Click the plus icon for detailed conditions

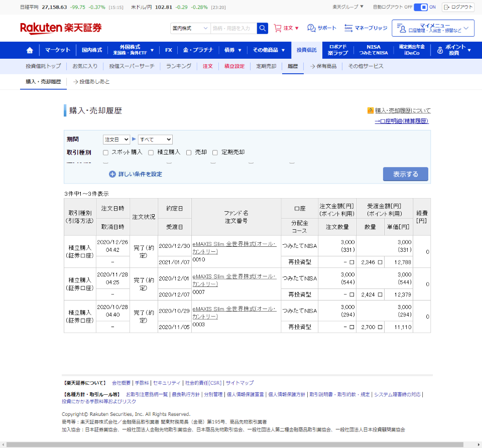point(112,174)
